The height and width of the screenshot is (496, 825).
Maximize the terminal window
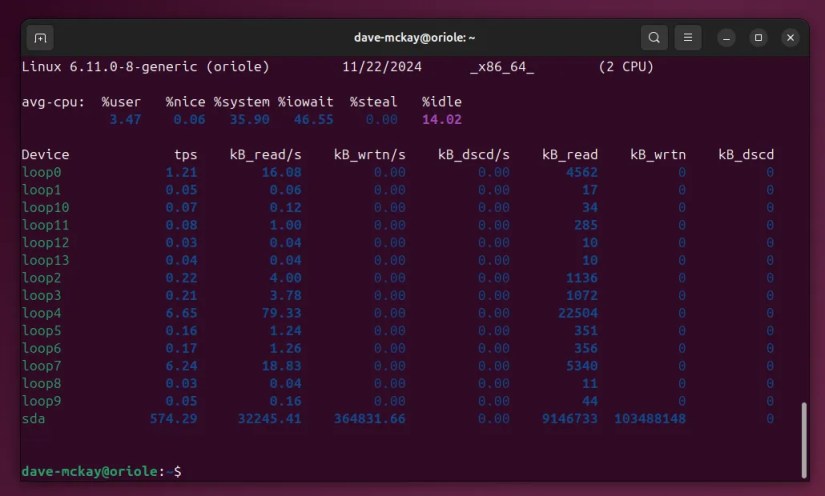point(758,38)
